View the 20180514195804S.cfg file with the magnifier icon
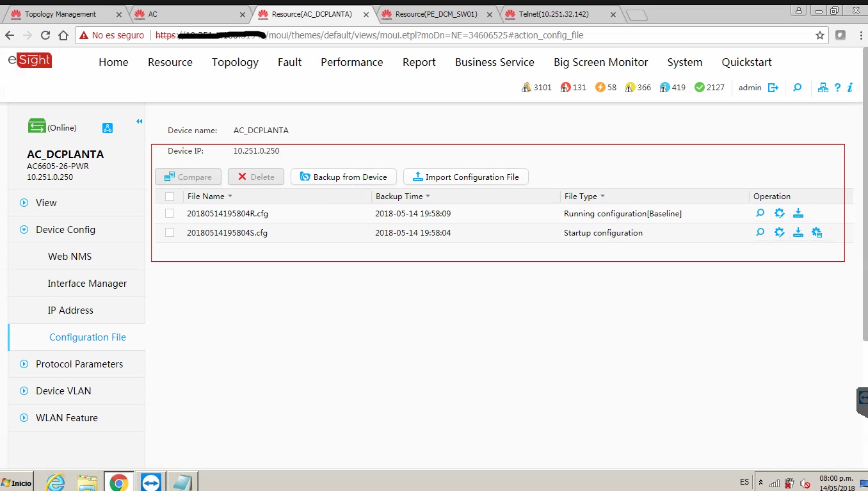868x491 pixels. point(760,232)
